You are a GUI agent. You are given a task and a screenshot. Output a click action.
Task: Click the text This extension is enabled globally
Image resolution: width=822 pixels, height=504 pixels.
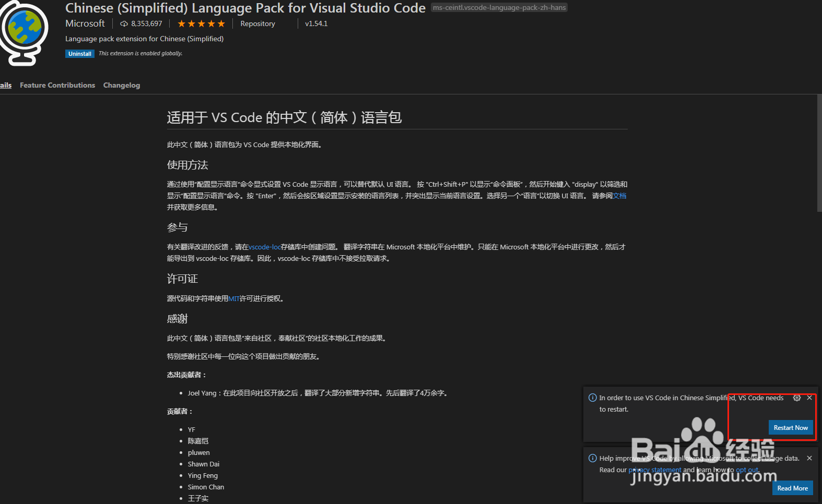[140, 53]
